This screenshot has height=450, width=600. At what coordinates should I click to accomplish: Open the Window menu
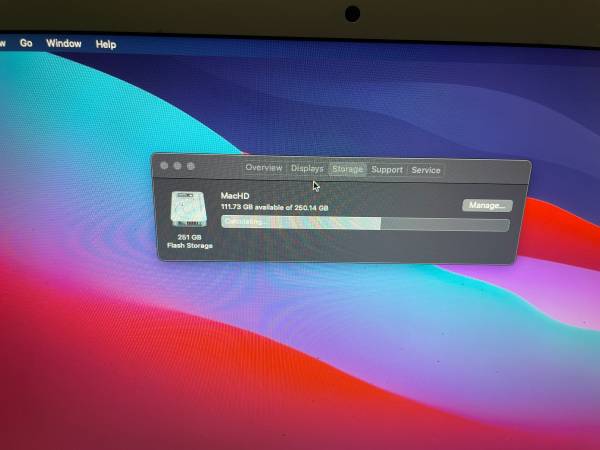pyautogui.click(x=64, y=44)
